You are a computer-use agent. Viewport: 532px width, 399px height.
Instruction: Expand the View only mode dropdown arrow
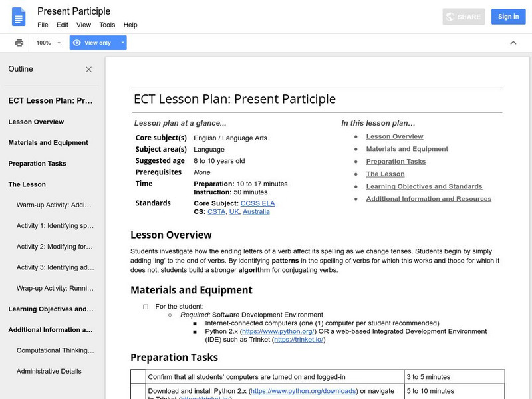122,43
